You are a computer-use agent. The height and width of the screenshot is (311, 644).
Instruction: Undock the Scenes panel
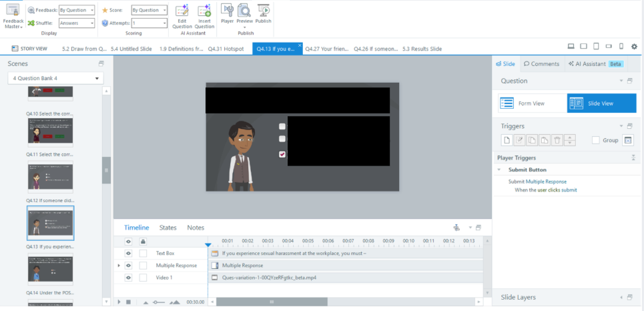click(x=101, y=63)
